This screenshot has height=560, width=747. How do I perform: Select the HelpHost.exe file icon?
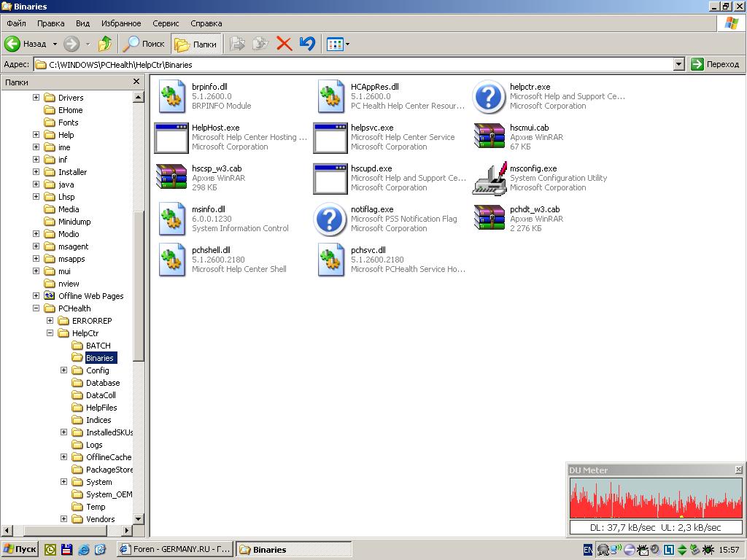(x=171, y=137)
